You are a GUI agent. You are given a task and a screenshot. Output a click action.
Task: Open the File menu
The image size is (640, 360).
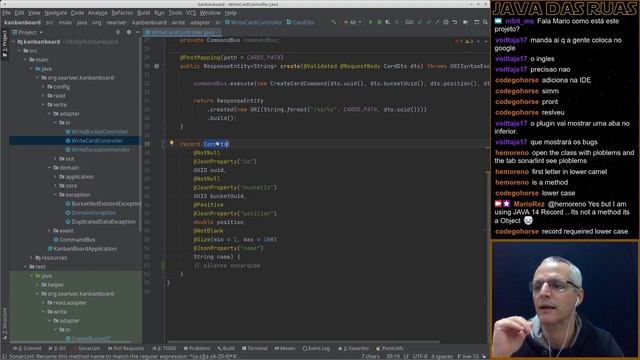coord(7,13)
